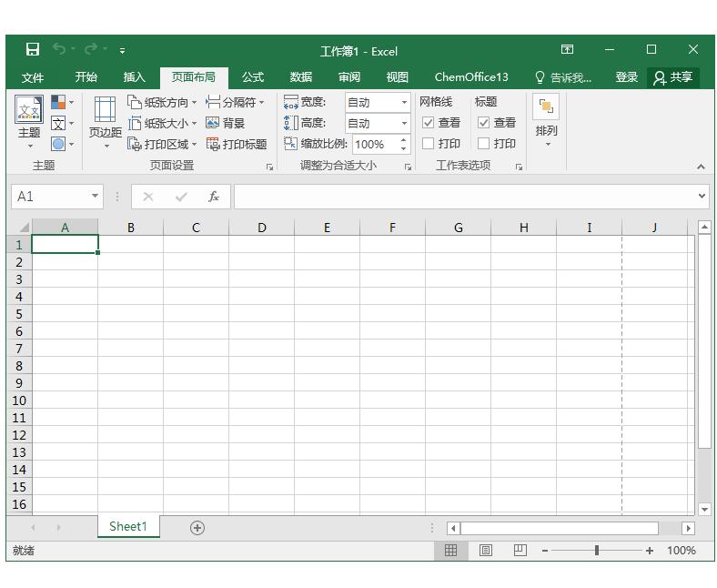Select column D header
This screenshot has height=588, width=717.
pos(261,228)
